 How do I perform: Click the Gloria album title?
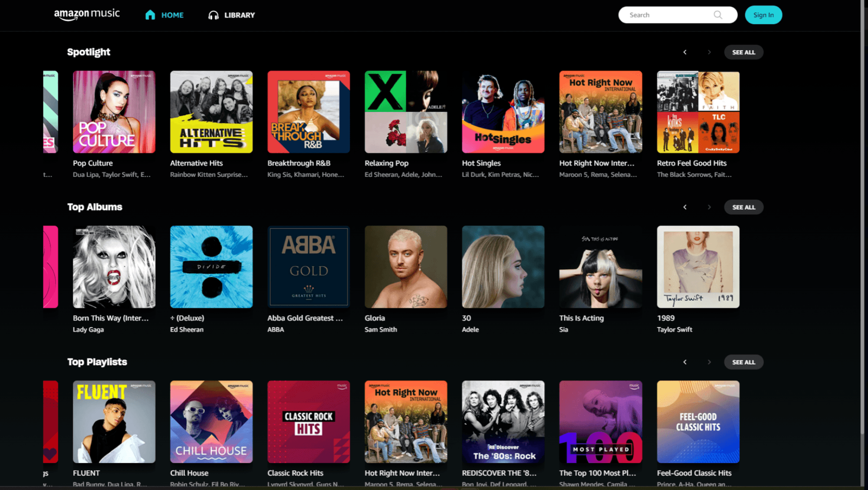pos(375,318)
